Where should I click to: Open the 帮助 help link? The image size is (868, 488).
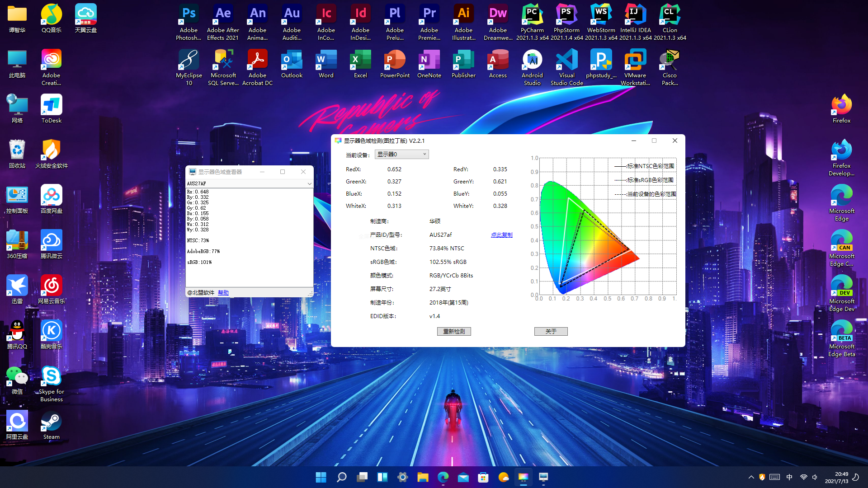[223, 293]
